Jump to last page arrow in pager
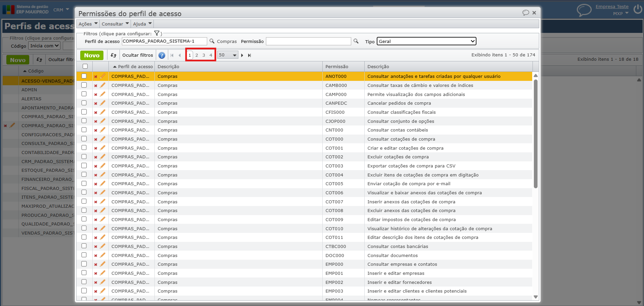The width and height of the screenshot is (644, 306). click(249, 55)
